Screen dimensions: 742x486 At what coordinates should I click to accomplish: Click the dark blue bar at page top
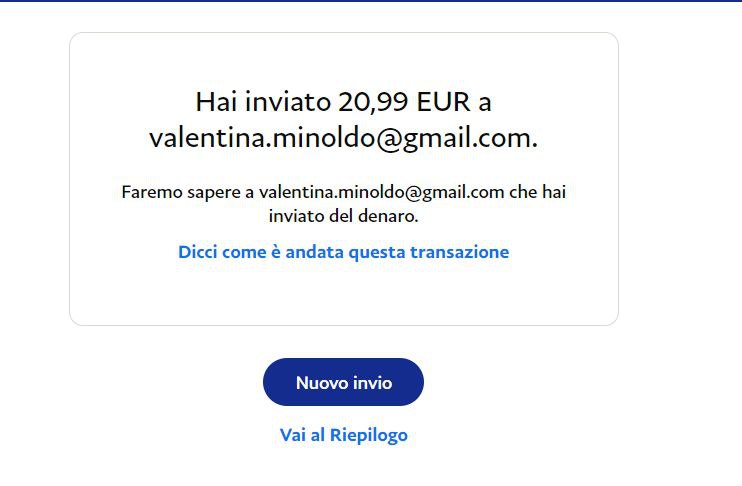[371, 1]
